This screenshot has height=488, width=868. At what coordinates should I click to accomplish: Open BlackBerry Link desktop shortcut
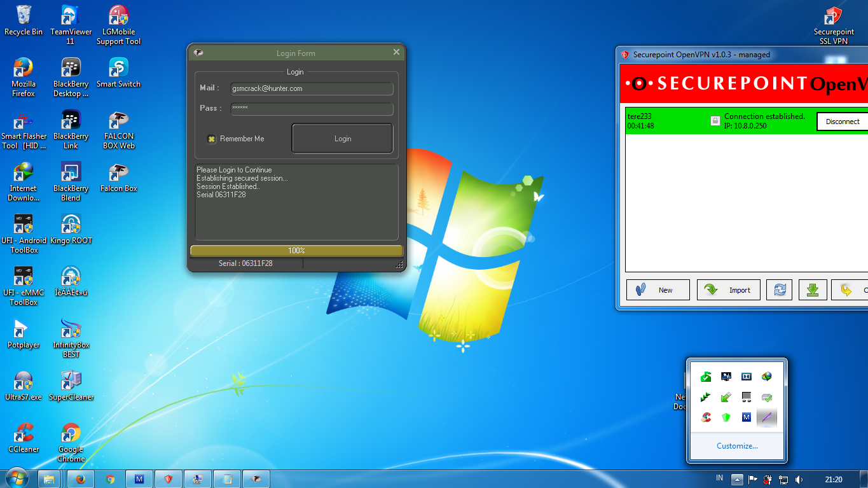click(x=71, y=129)
